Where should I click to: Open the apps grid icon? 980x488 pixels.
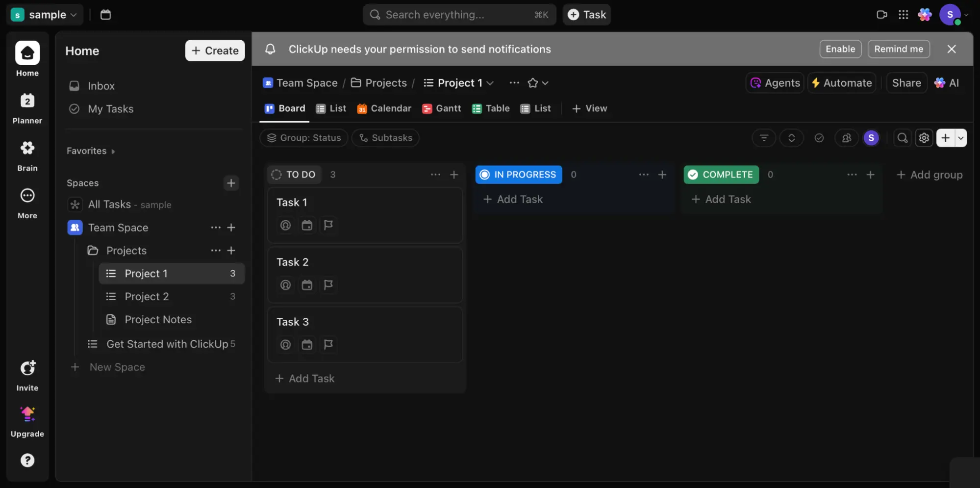[903, 15]
